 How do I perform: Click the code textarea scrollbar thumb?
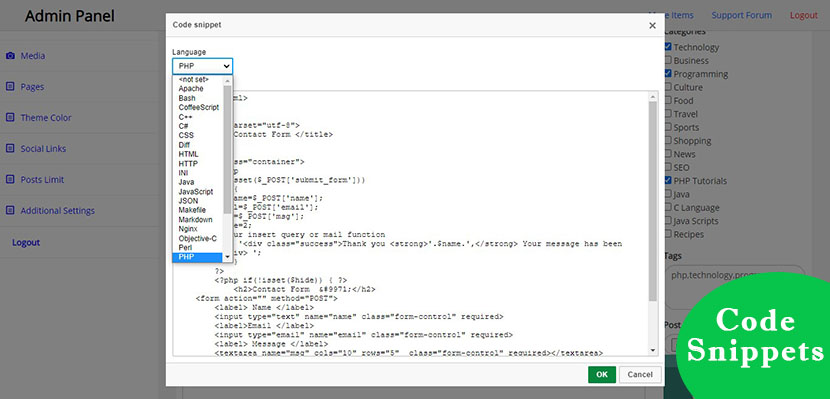(653, 201)
